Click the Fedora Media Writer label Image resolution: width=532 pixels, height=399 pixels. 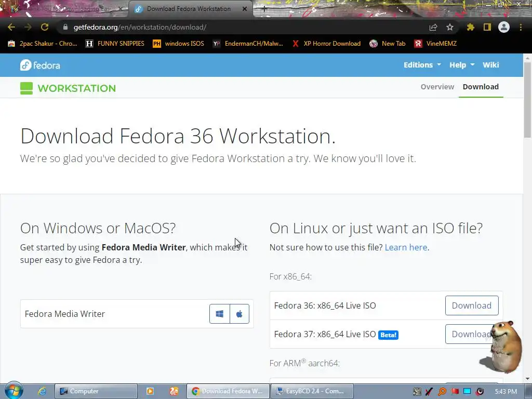65,314
